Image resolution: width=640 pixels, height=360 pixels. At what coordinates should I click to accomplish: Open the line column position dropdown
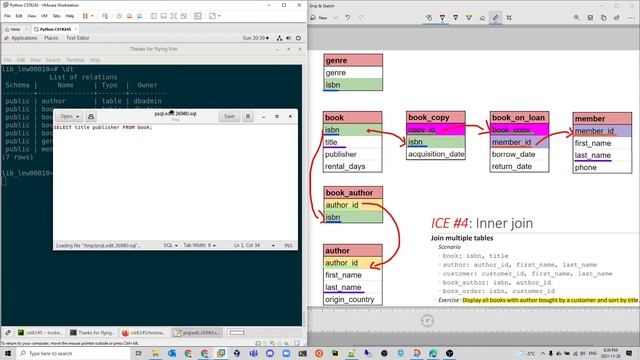tap(254, 245)
